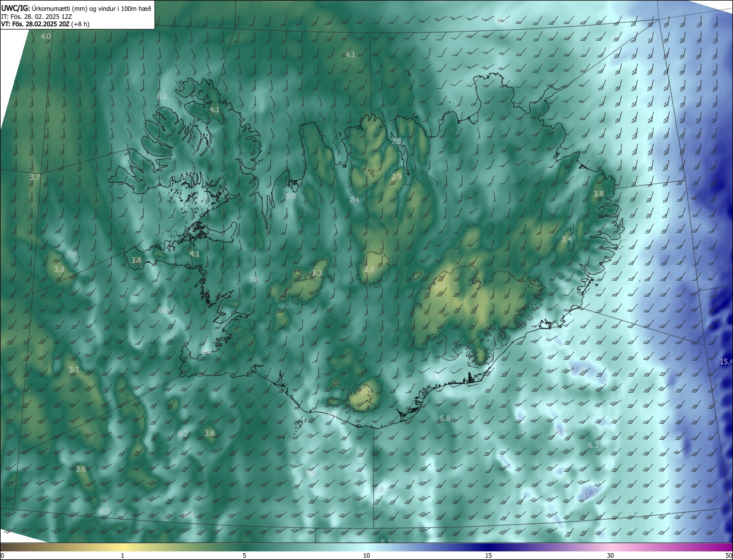Click the 8.2 value label on the map
The image size is (733, 560).
(183, 433)
